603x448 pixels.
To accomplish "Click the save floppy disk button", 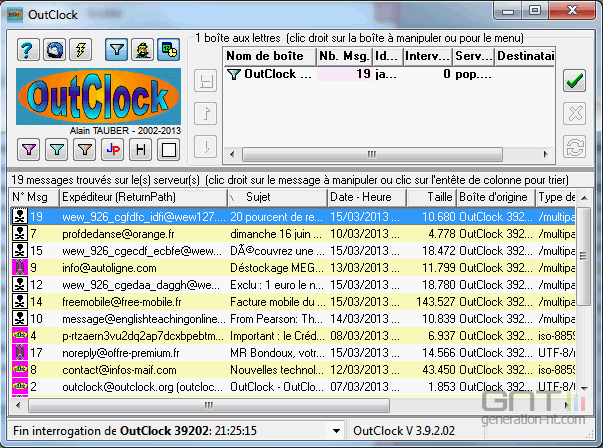I will point(206,81).
